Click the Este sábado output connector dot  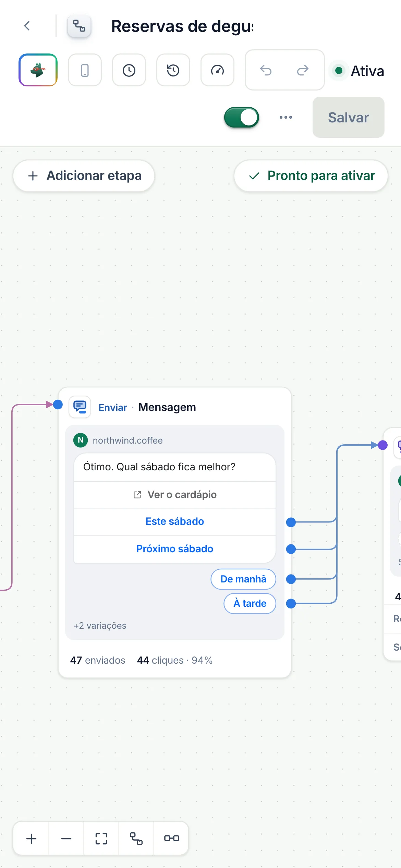291,522
